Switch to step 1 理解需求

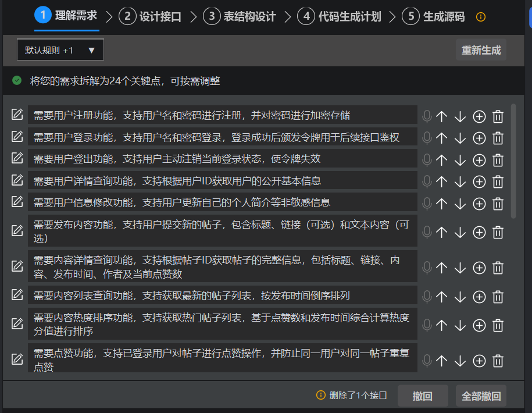point(66,16)
